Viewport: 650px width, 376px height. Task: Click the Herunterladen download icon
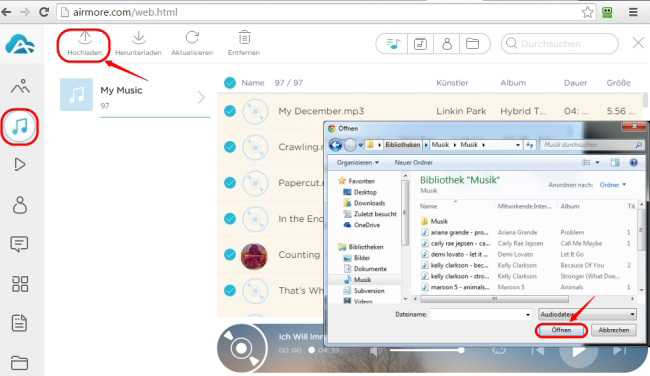pos(138,38)
